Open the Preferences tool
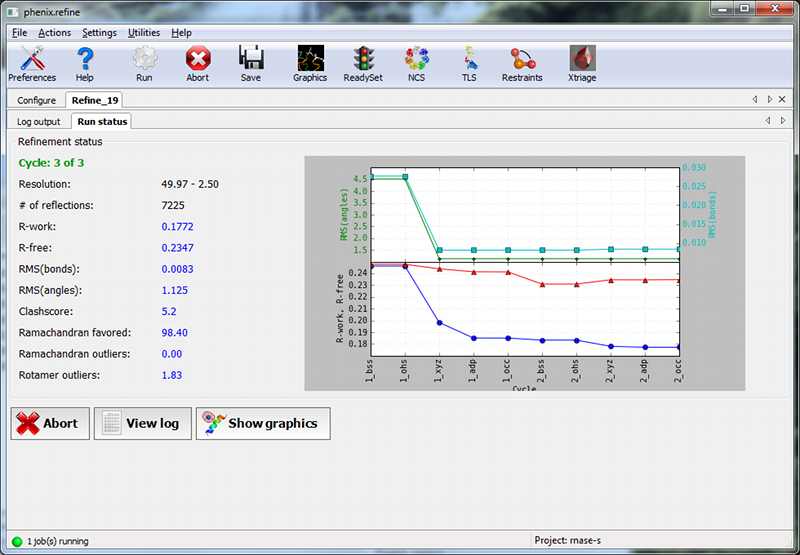The width and height of the screenshot is (800, 555). tap(32, 62)
